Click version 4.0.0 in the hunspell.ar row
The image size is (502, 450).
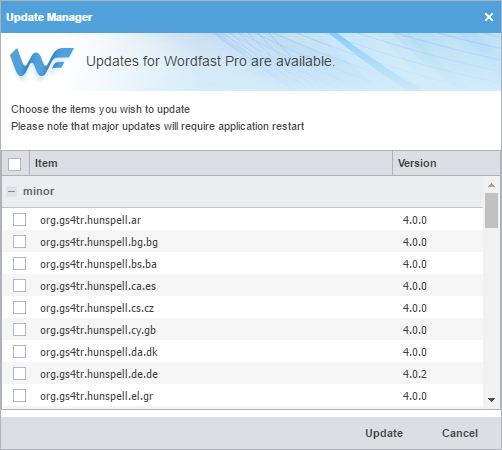coord(415,220)
